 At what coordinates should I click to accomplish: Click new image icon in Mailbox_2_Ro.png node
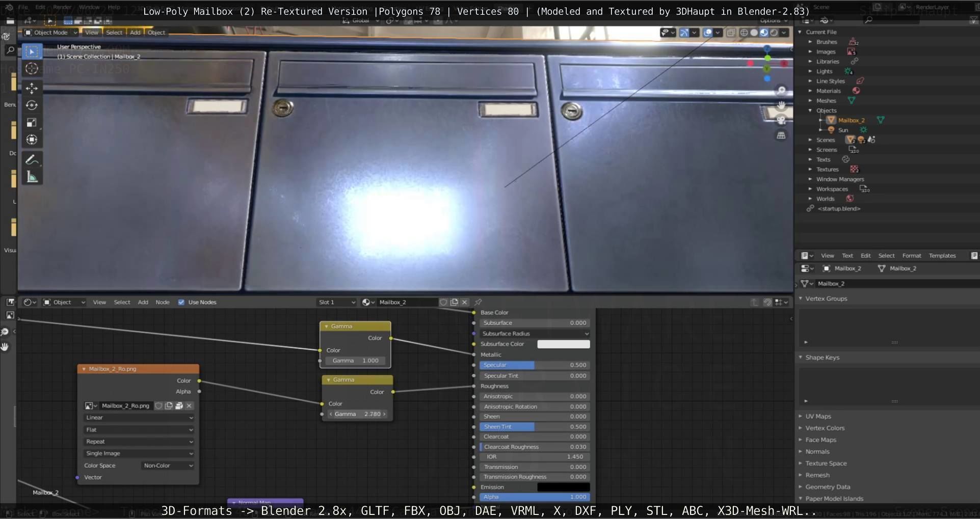(169, 406)
